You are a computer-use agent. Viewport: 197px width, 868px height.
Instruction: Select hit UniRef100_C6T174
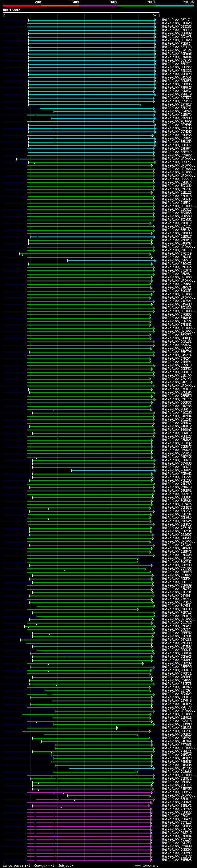[x=177, y=20]
